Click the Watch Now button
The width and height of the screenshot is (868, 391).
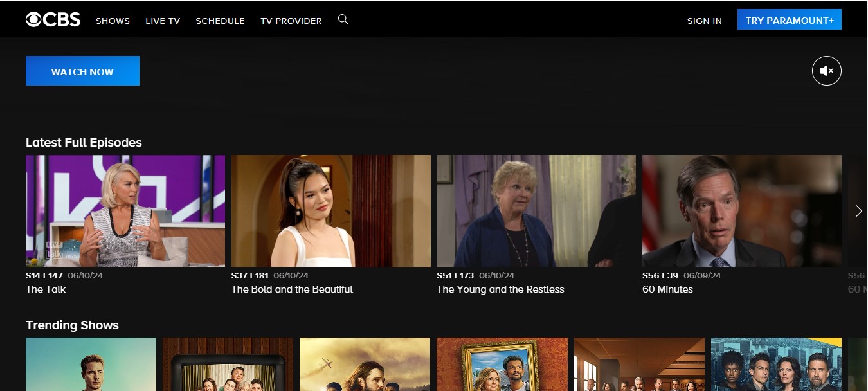(82, 71)
